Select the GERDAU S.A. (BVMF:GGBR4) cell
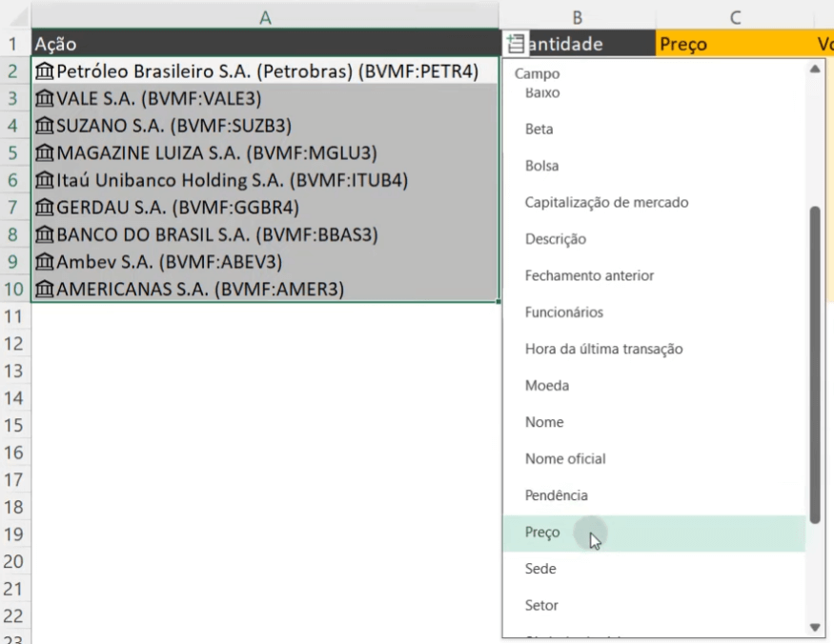The height and width of the screenshot is (644, 834). click(265, 208)
